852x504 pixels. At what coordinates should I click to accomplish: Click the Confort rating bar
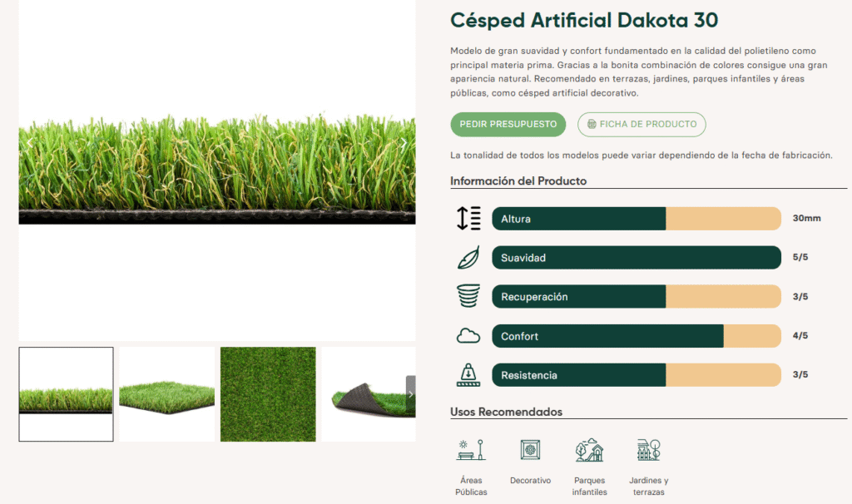637,336
